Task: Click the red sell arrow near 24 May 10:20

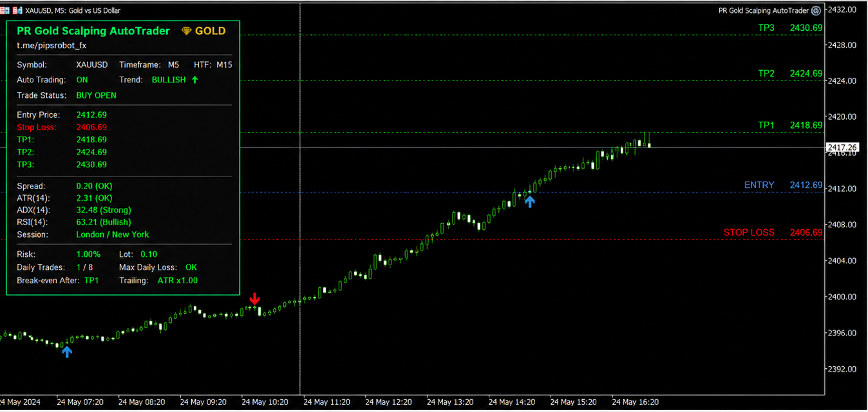Action: [x=254, y=299]
